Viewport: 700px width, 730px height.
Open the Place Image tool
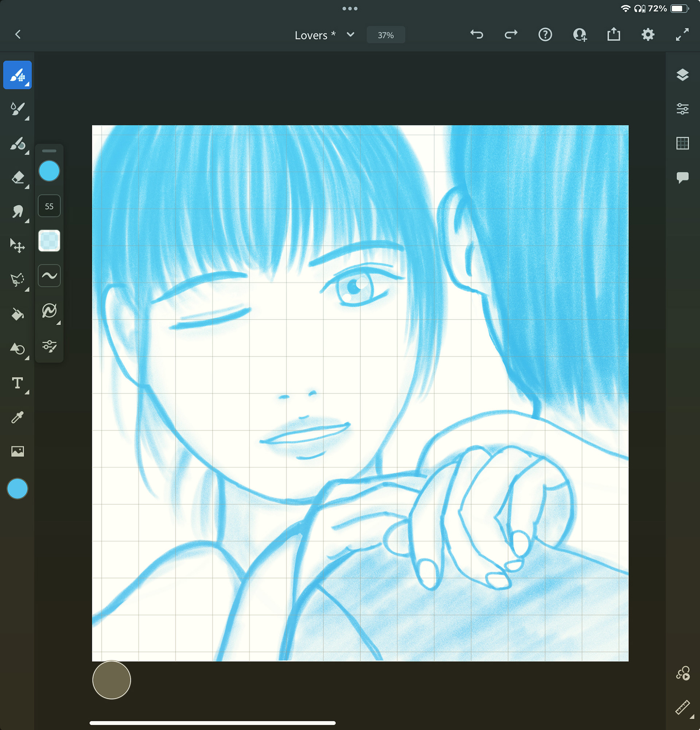[17, 451]
